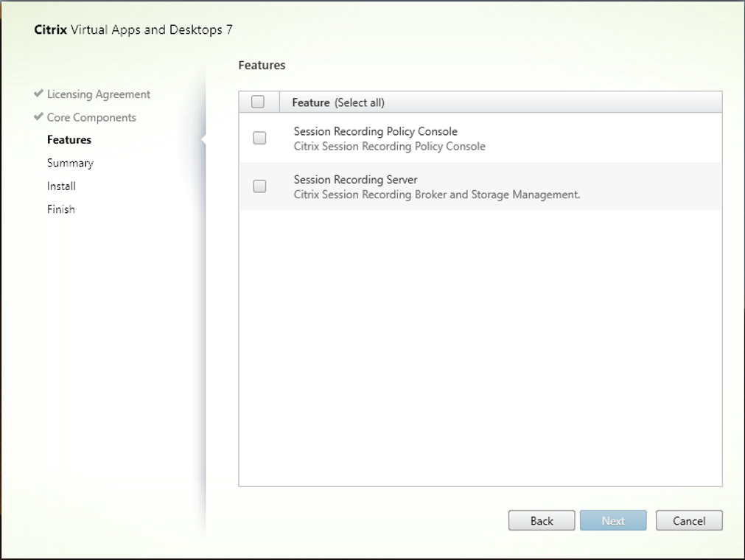The height and width of the screenshot is (560, 745).
Task: Select the Install step in sidebar
Action: [61, 186]
